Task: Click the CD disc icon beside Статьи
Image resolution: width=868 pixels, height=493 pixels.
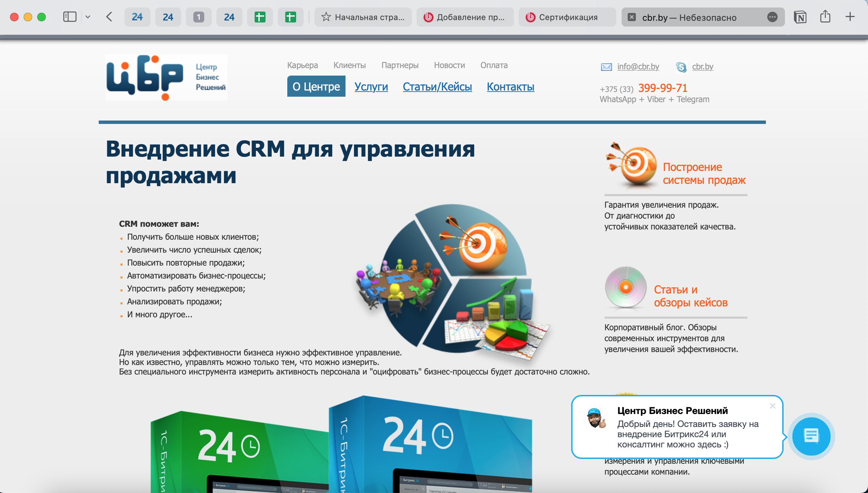Action: tap(626, 287)
